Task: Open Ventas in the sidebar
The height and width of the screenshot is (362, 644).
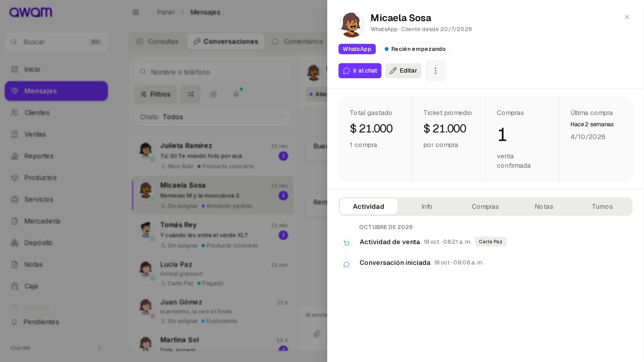Action: [x=56, y=134]
